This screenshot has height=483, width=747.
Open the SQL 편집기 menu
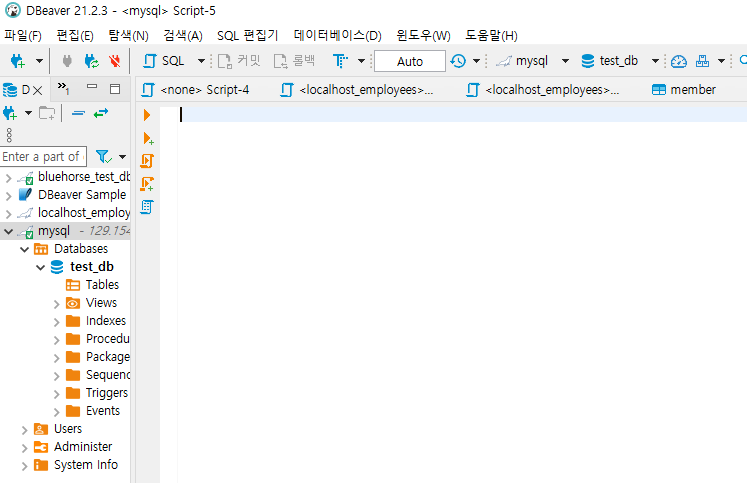tap(247, 36)
